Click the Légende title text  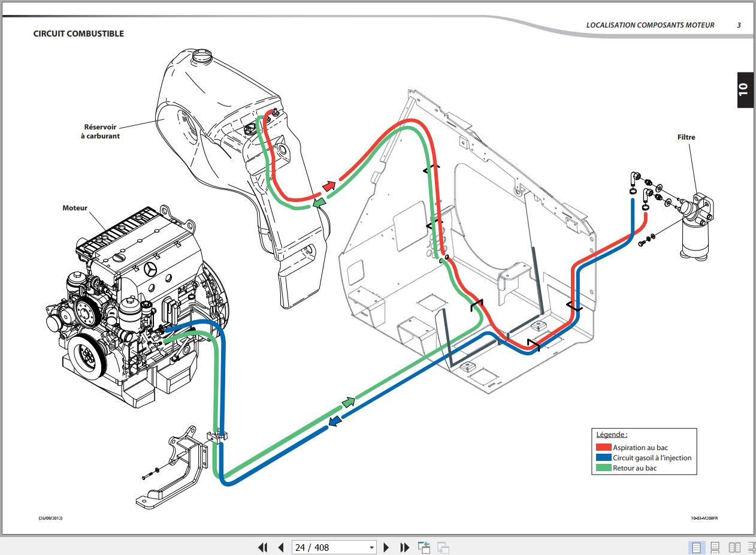(x=612, y=435)
